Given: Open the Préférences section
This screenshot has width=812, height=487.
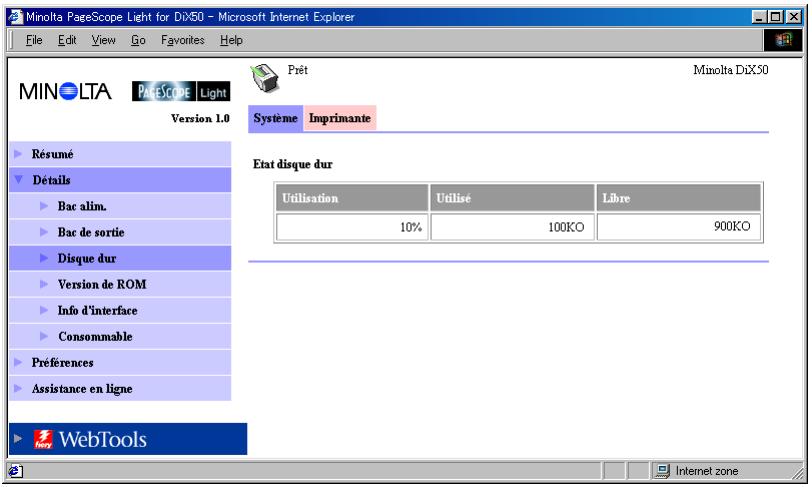Looking at the screenshot, I should [63, 362].
